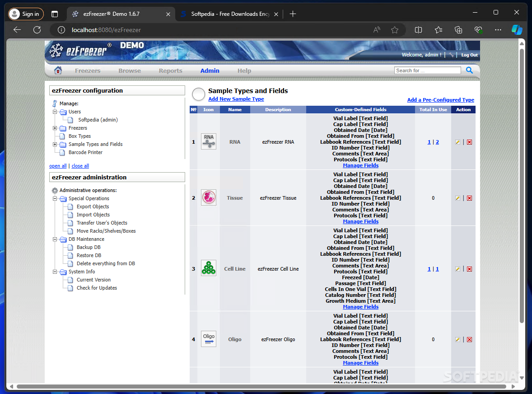Screen dimensions: 532x394
Task: Select Box Types tree item
Action: click(x=79, y=136)
